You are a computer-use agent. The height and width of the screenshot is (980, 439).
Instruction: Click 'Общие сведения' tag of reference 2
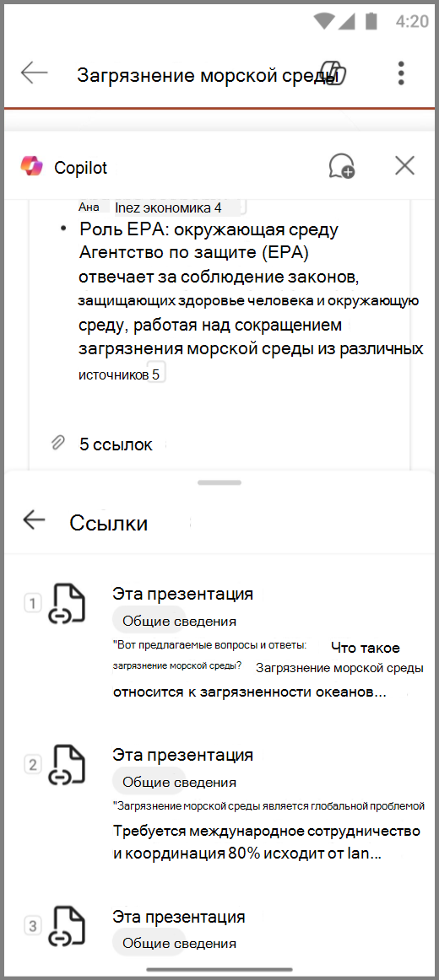[x=180, y=782]
